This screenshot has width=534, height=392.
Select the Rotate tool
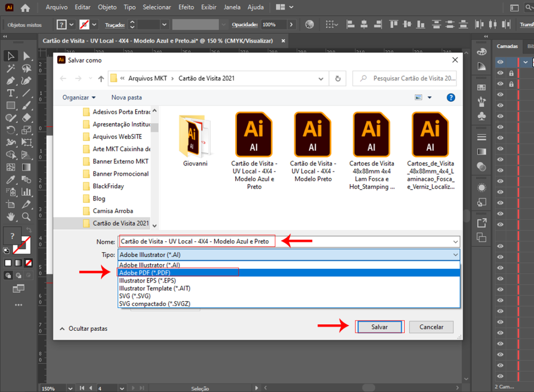(x=11, y=130)
